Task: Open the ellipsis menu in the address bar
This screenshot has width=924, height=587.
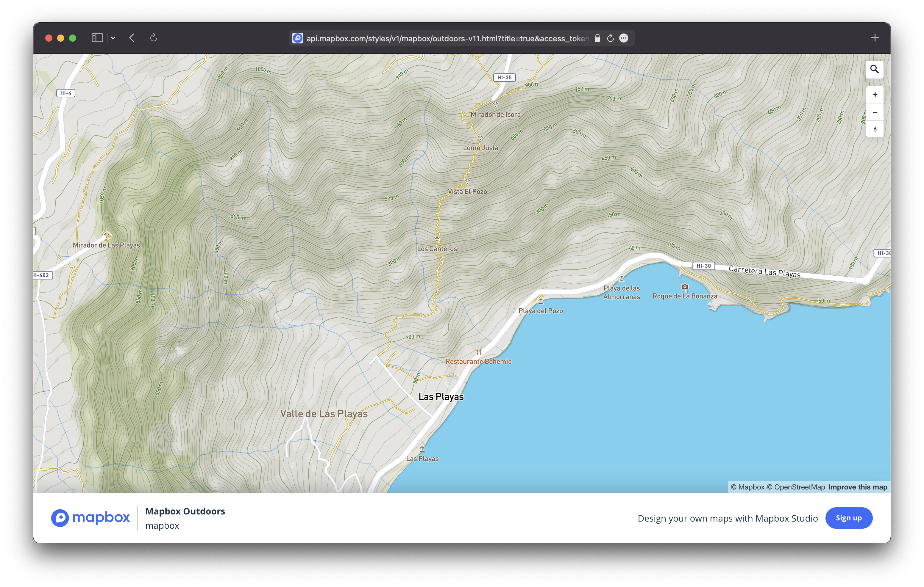Action: tap(624, 38)
